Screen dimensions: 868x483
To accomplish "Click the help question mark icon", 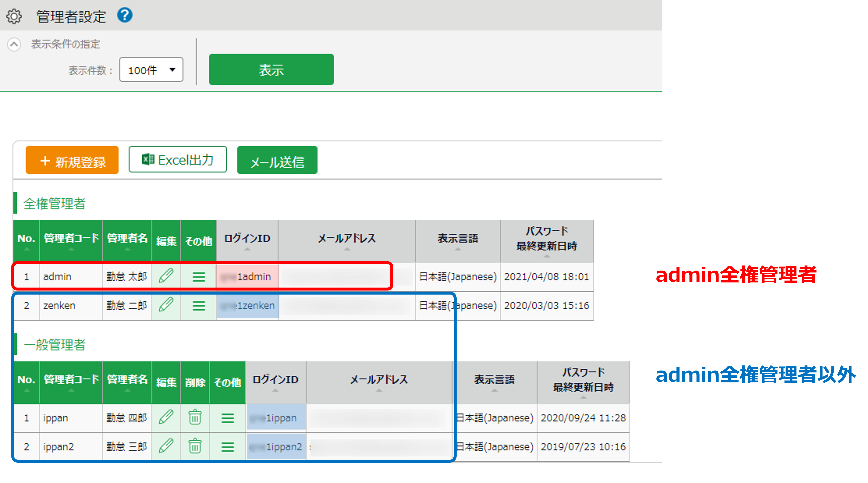I will click(125, 15).
